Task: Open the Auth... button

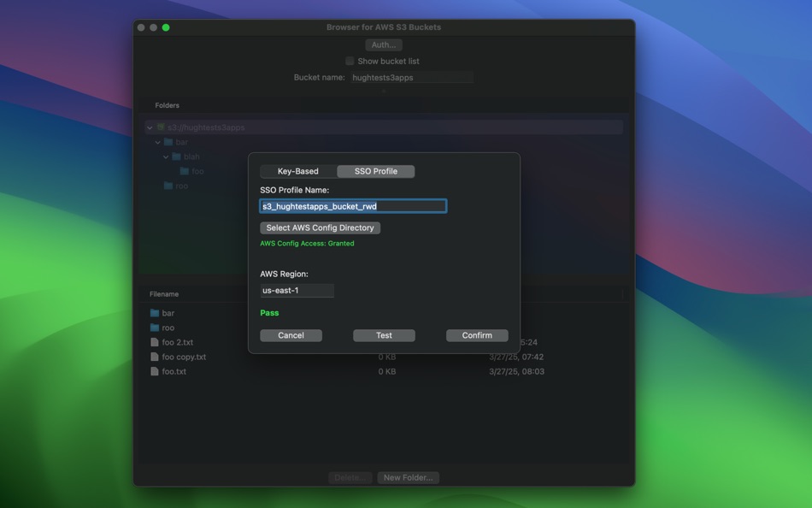Action: point(384,45)
